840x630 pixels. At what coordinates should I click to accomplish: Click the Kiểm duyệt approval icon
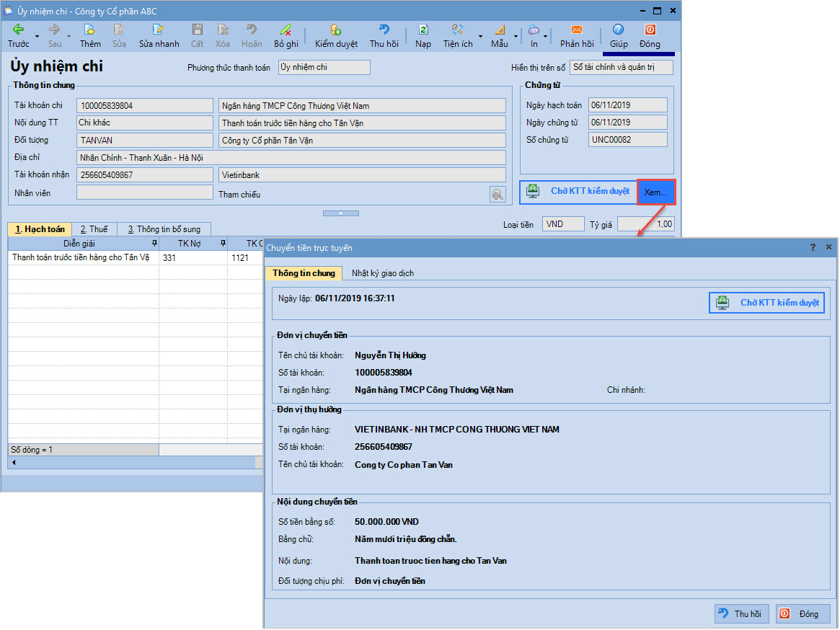(336, 30)
